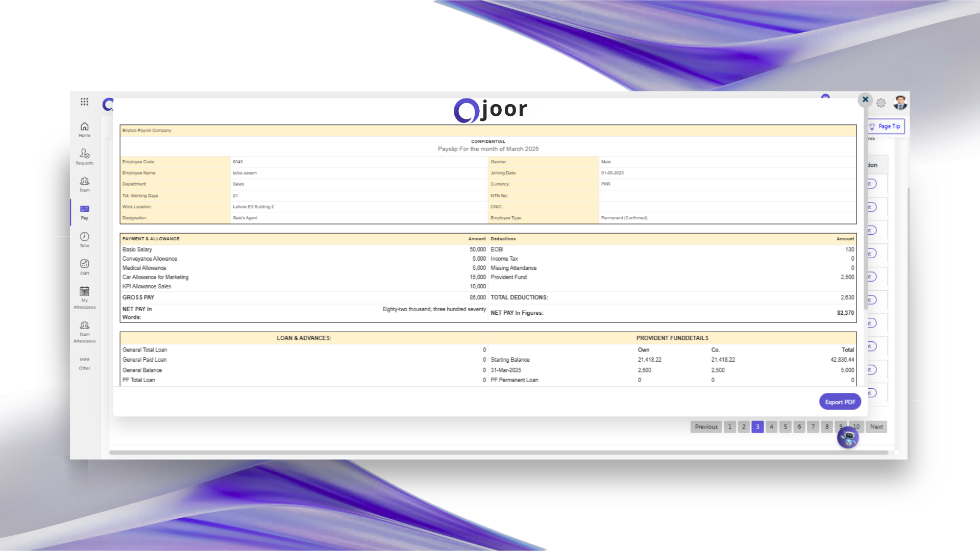Image resolution: width=980 pixels, height=551 pixels.
Task: Open the apps grid menu icon
Action: tap(84, 102)
